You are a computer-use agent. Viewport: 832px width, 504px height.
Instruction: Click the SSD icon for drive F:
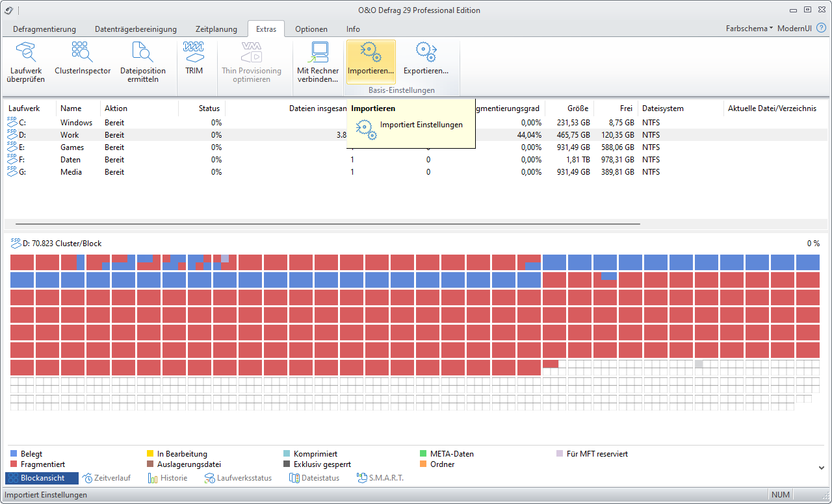click(12, 159)
